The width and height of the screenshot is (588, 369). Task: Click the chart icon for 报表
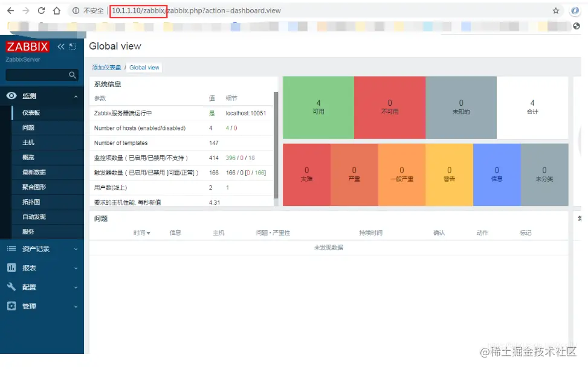pos(11,268)
